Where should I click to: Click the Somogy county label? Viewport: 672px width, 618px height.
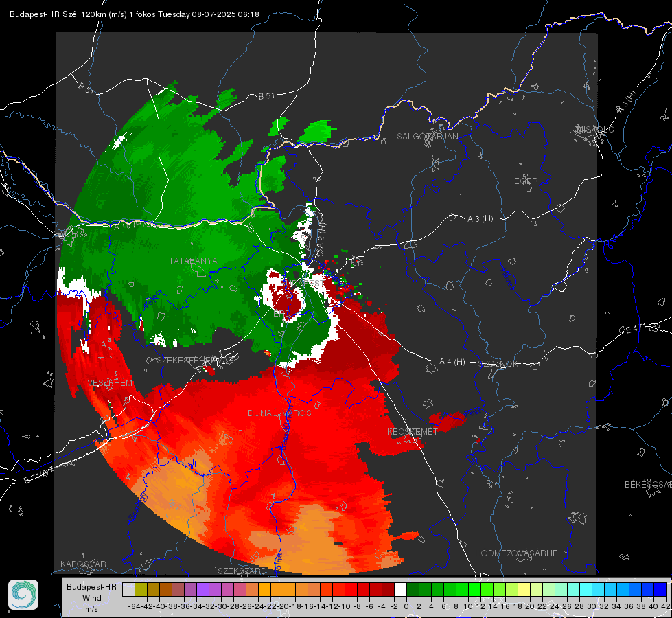click(x=139, y=507)
